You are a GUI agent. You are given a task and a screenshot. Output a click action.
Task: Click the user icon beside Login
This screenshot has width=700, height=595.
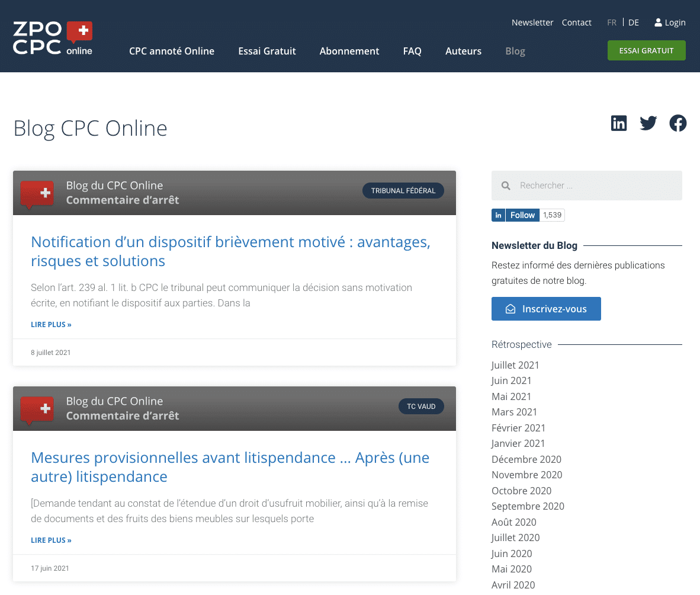tap(658, 23)
